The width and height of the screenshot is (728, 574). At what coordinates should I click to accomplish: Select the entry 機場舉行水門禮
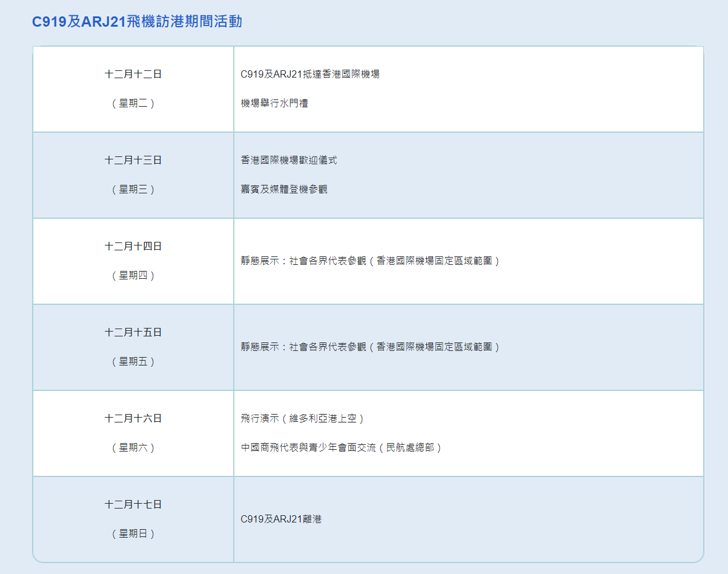(x=274, y=104)
